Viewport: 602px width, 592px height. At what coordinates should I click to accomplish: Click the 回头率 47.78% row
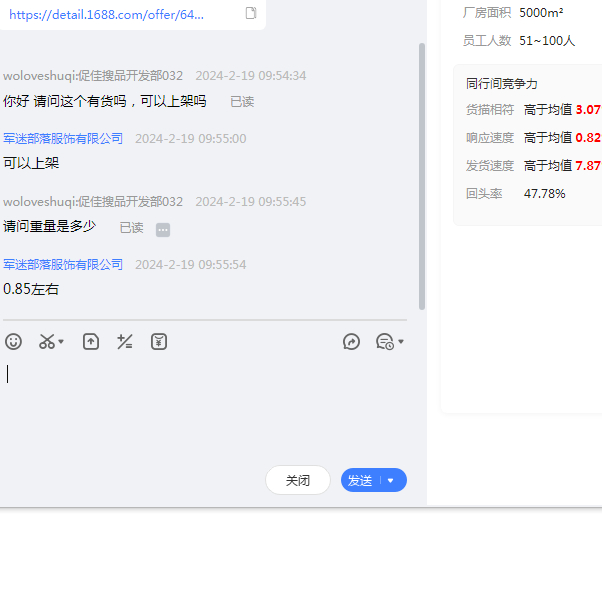pyautogui.click(x=516, y=193)
